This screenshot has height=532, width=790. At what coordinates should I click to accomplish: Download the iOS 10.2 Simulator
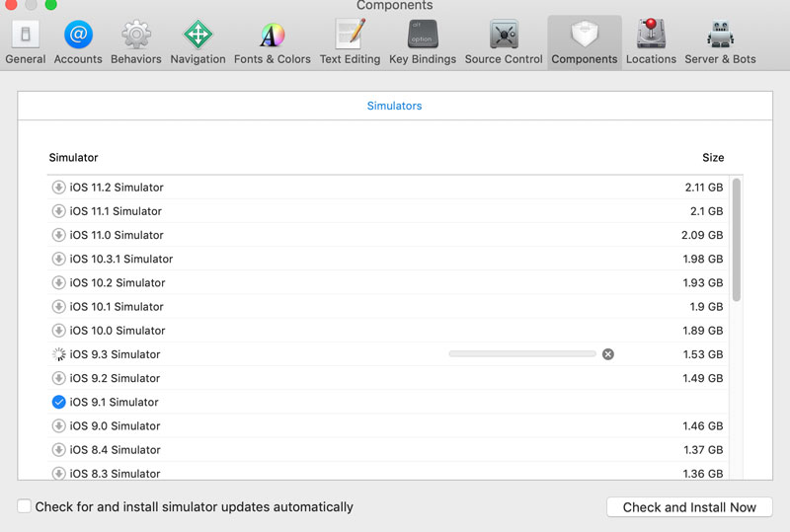pyautogui.click(x=58, y=282)
